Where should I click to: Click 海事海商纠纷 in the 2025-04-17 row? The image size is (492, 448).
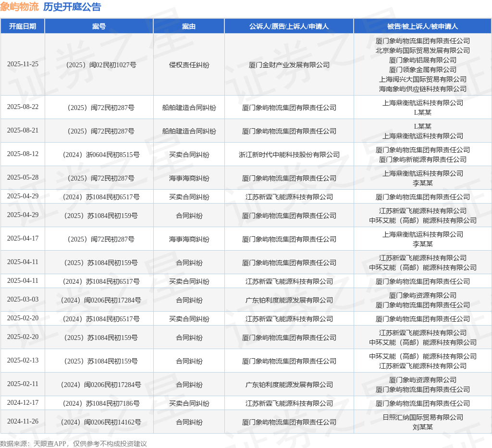(189, 239)
